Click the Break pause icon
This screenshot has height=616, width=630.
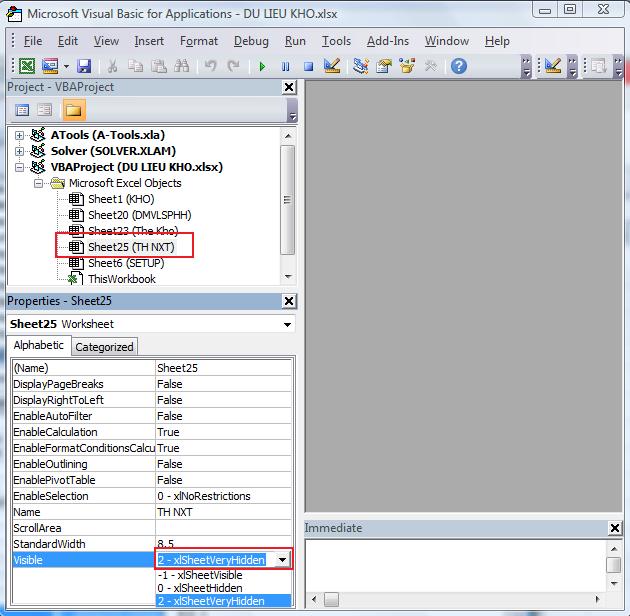(285, 66)
